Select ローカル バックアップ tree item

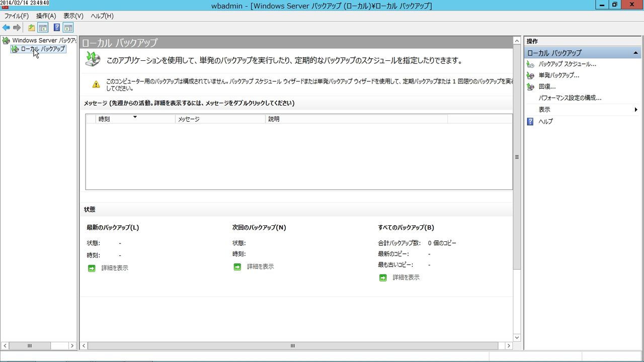[43, 49]
